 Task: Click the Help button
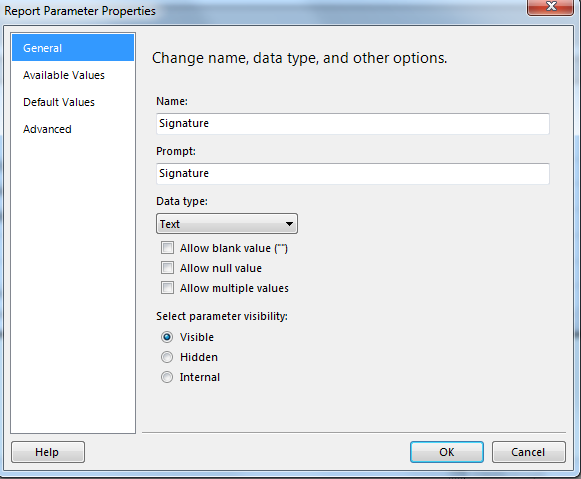[x=48, y=452]
